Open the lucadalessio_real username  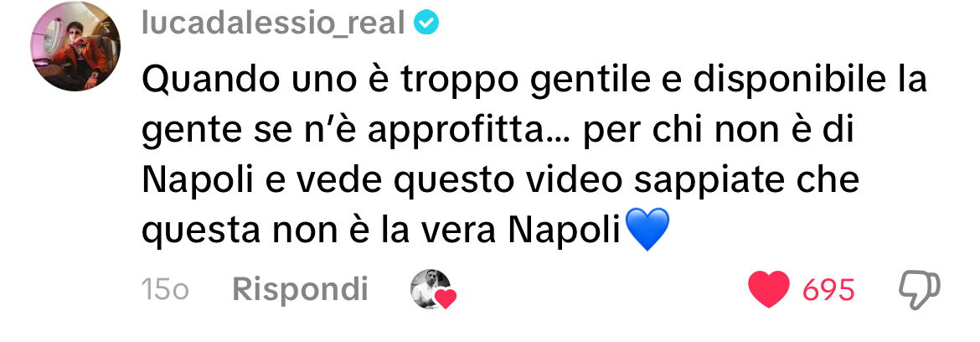pyautogui.click(x=274, y=23)
